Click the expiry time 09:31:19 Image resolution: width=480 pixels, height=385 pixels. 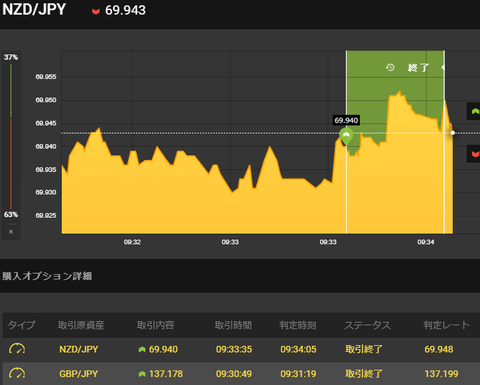298,374
